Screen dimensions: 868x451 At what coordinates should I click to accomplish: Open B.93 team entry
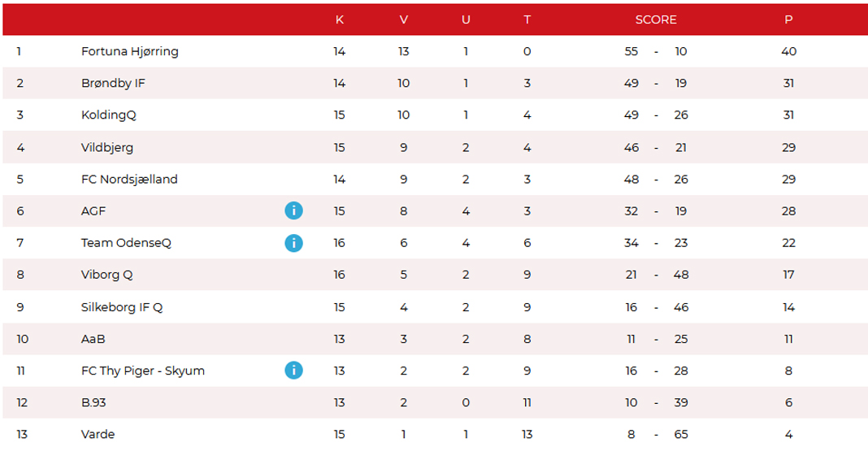93,402
